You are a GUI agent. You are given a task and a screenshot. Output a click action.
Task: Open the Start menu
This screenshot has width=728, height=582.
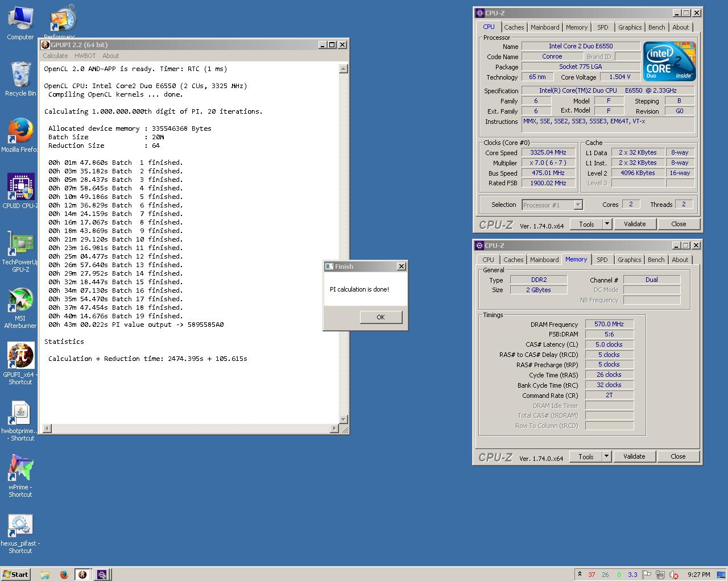15,575
